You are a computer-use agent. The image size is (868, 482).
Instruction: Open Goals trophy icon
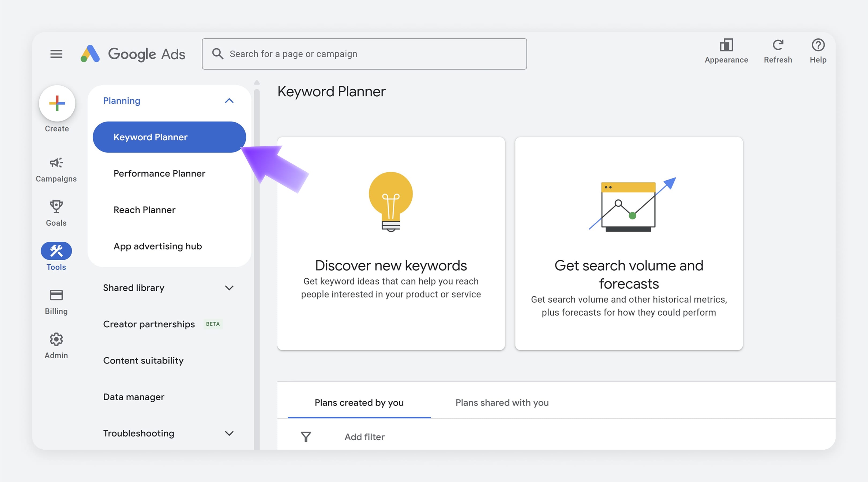56,206
